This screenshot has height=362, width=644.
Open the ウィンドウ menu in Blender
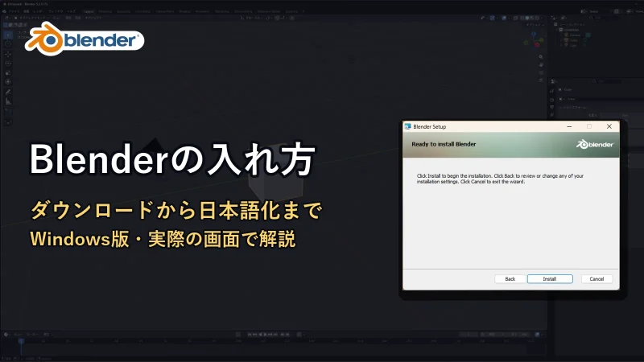pyautogui.click(x=56, y=11)
